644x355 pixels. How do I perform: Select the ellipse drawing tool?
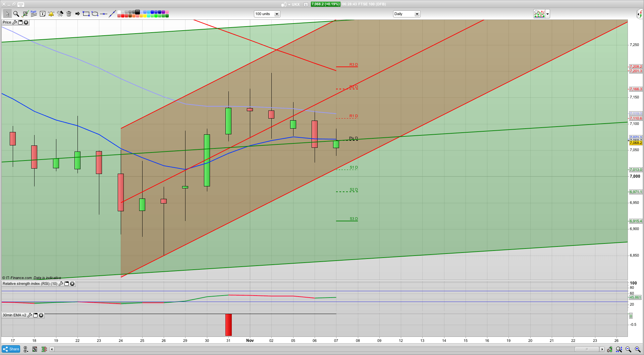click(x=95, y=14)
